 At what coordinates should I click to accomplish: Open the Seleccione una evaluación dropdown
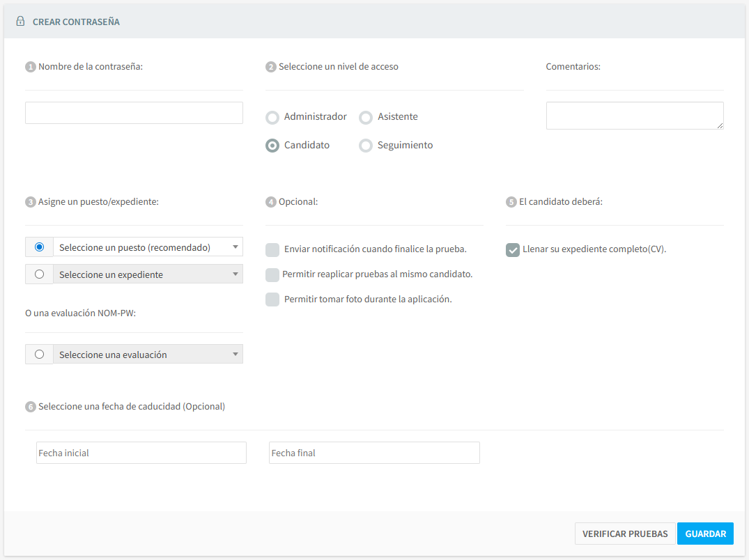pyautogui.click(x=148, y=355)
